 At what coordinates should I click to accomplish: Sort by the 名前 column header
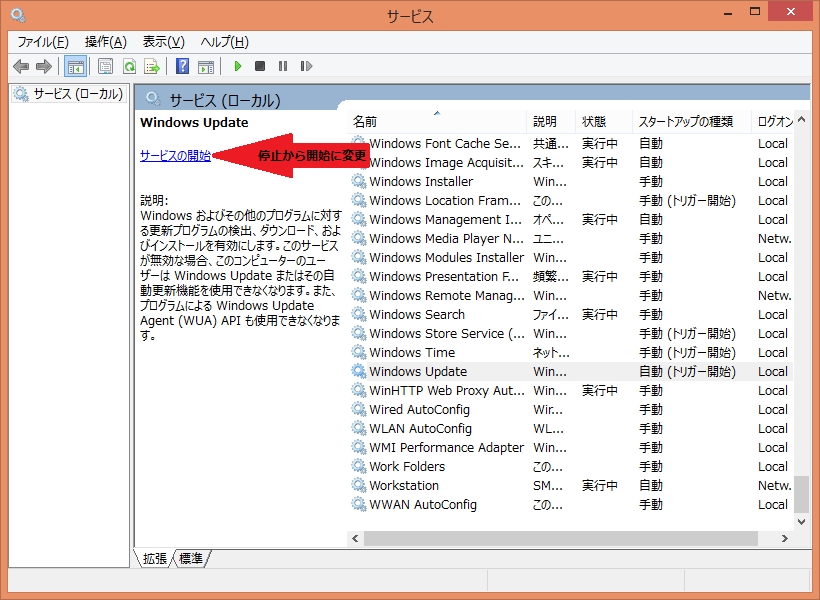437,121
